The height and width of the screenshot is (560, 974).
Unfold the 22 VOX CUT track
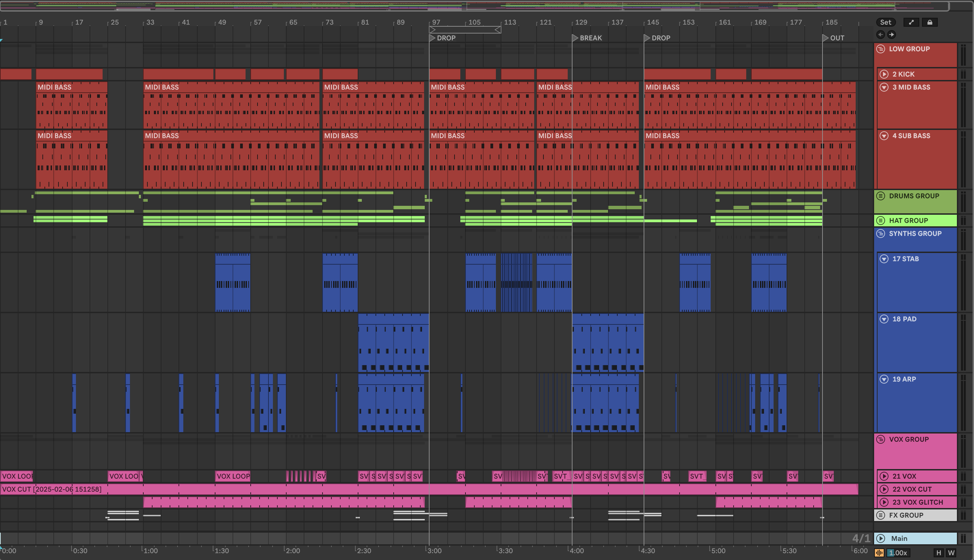pos(884,489)
